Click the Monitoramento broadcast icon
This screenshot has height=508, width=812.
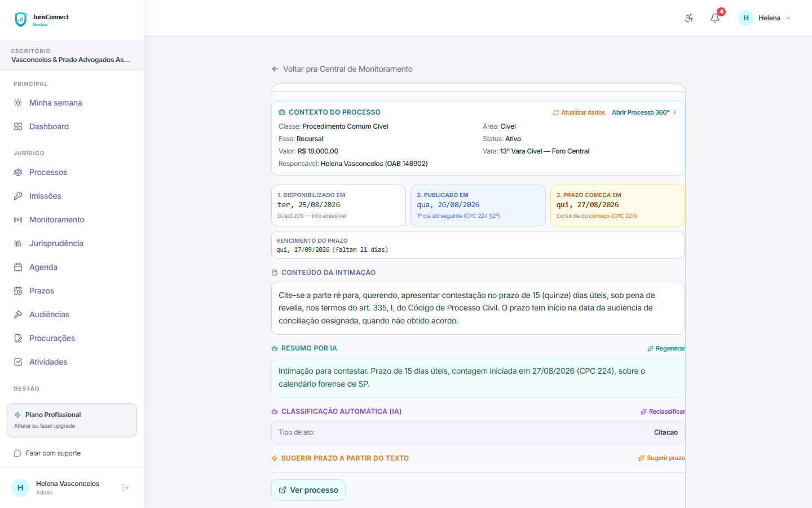click(x=18, y=220)
